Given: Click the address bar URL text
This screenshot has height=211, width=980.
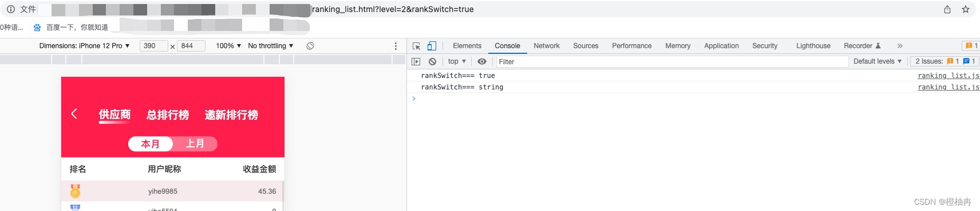Looking at the screenshot, I should (x=393, y=9).
